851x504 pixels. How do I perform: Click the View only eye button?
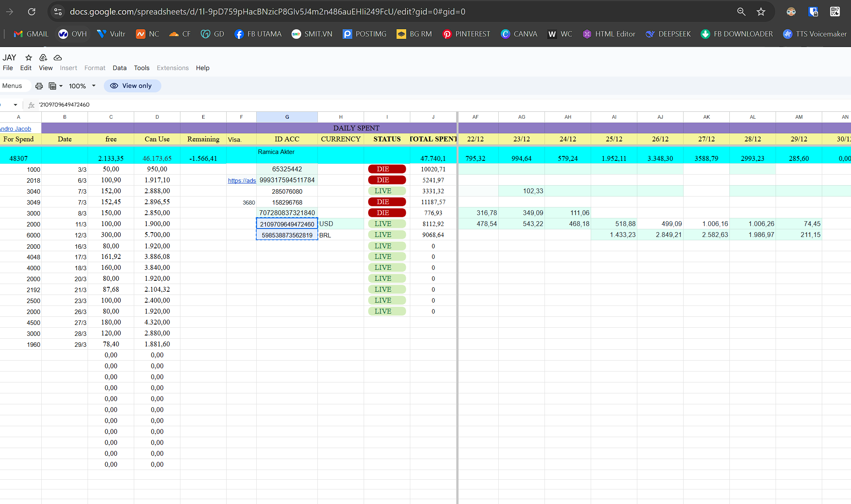click(x=132, y=86)
